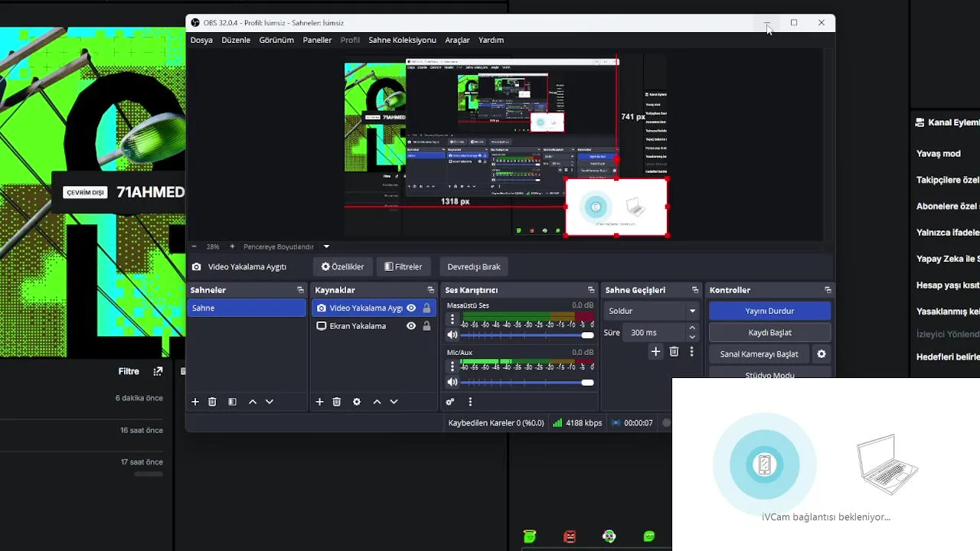Open Düzenle menu
The width and height of the screenshot is (980, 551).
click(236, 40)
